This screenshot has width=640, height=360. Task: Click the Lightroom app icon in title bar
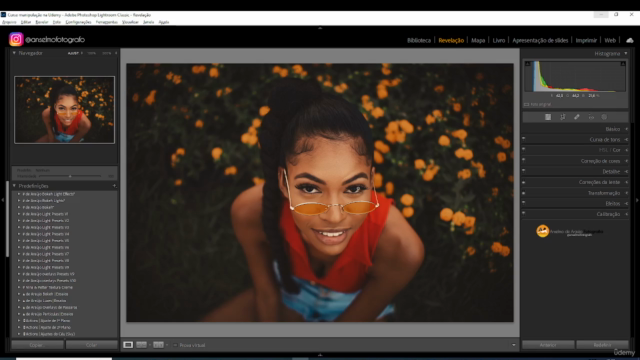pyautogui.click(x=3, y=15)
